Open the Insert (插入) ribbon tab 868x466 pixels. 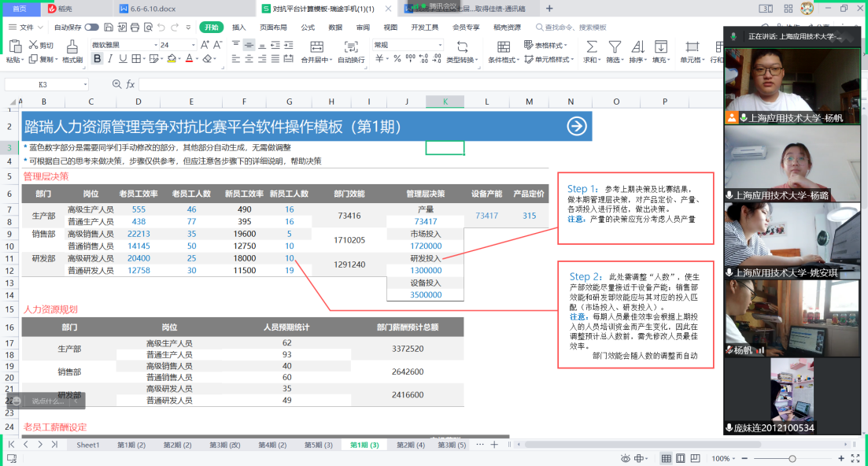tap(238, 27)
